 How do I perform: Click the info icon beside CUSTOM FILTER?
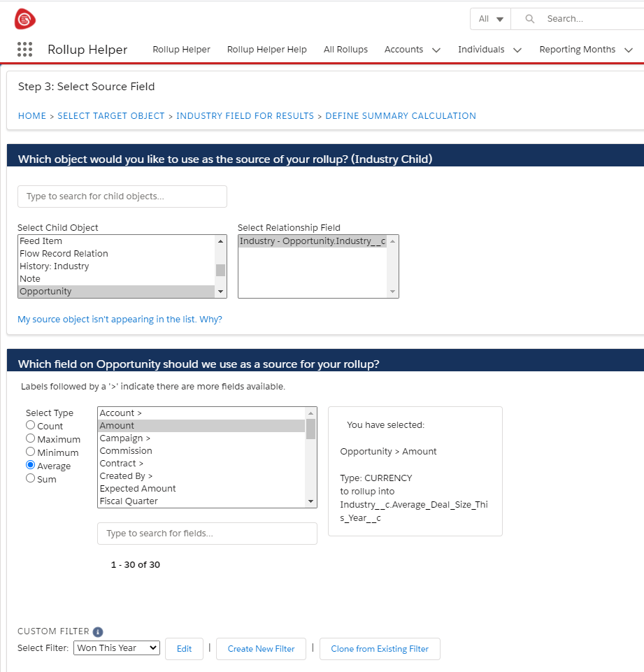pyautogui.click(x=97, y=631)
